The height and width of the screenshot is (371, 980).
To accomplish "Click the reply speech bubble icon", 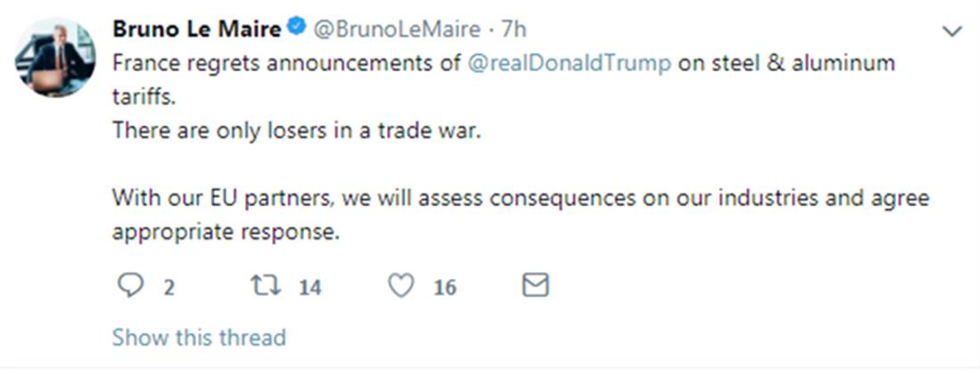I will [x=131, y=285].
